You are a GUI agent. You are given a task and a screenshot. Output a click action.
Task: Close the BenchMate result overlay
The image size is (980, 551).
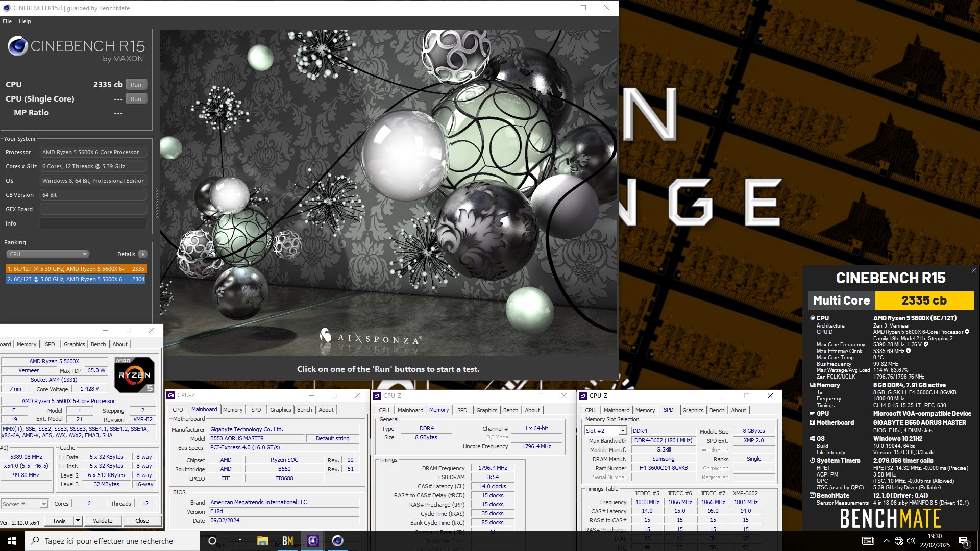[x=973, y=271]
